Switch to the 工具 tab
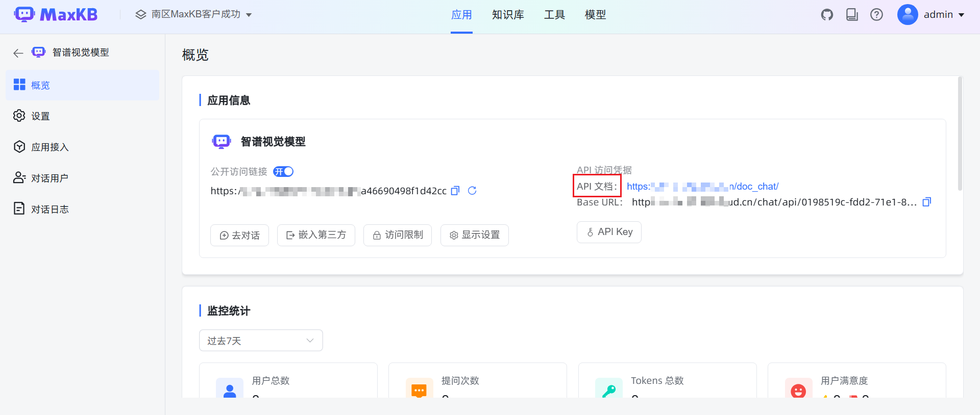980x415 pixels. [554, 15]
